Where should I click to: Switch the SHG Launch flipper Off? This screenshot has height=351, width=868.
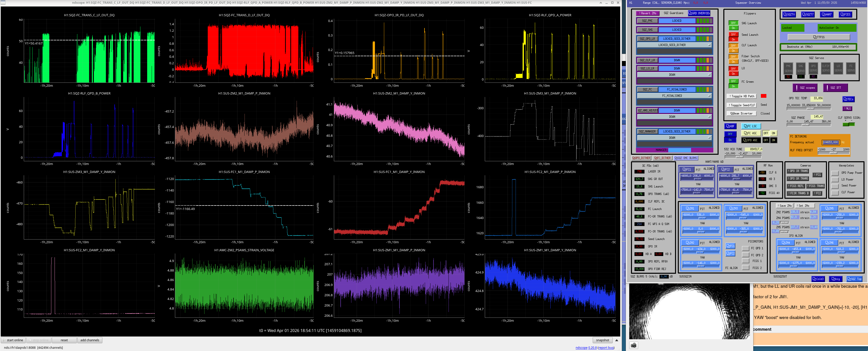coord(733,23)
